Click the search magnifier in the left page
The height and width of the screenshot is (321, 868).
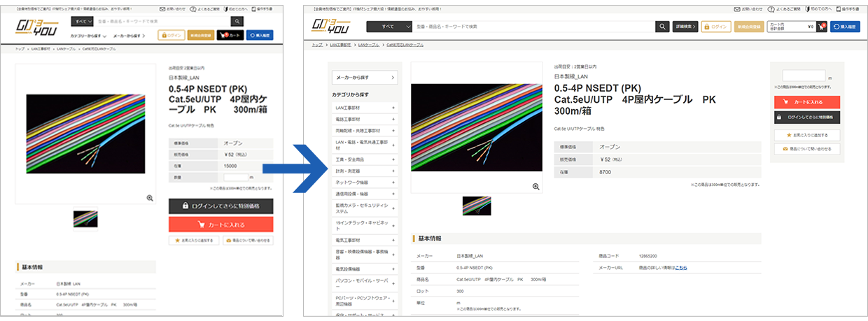tap(237, 22)
